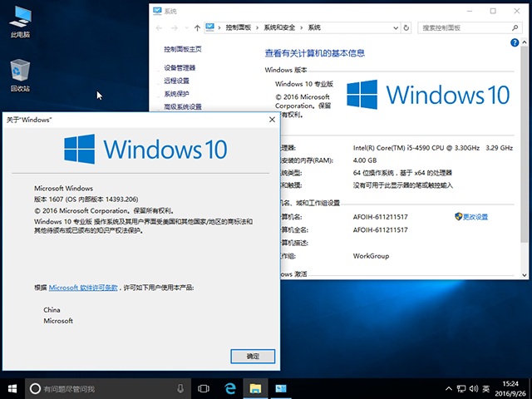The width and height of the screenshot is (532, 399).
Task: Open the Windows Start menu
Action: [x=12, y=388]
